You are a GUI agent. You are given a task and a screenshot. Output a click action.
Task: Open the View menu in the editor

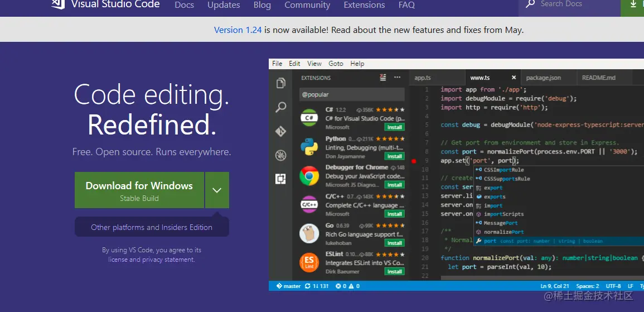314,64
